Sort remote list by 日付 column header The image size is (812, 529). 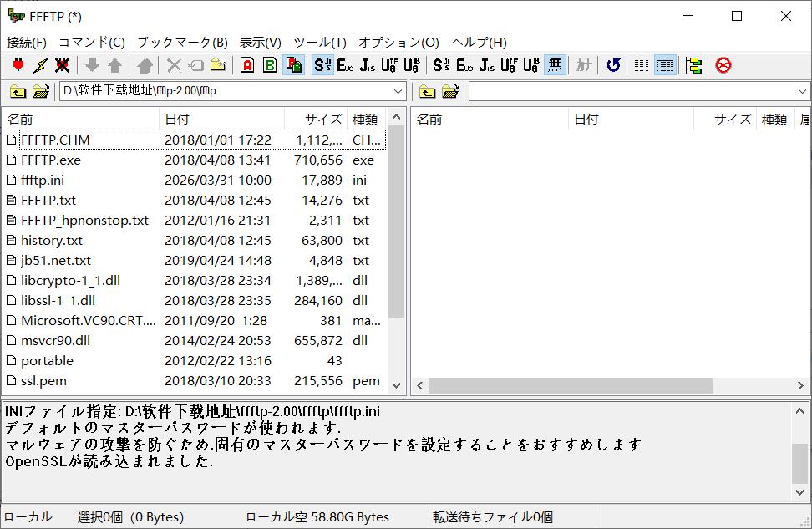tap(632, 120)
